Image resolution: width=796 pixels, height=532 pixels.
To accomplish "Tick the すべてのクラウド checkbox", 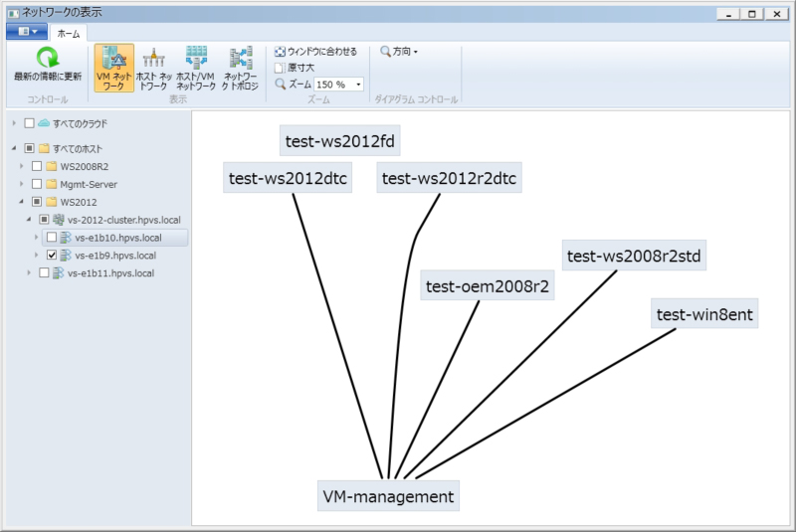I will pos(29,123).
